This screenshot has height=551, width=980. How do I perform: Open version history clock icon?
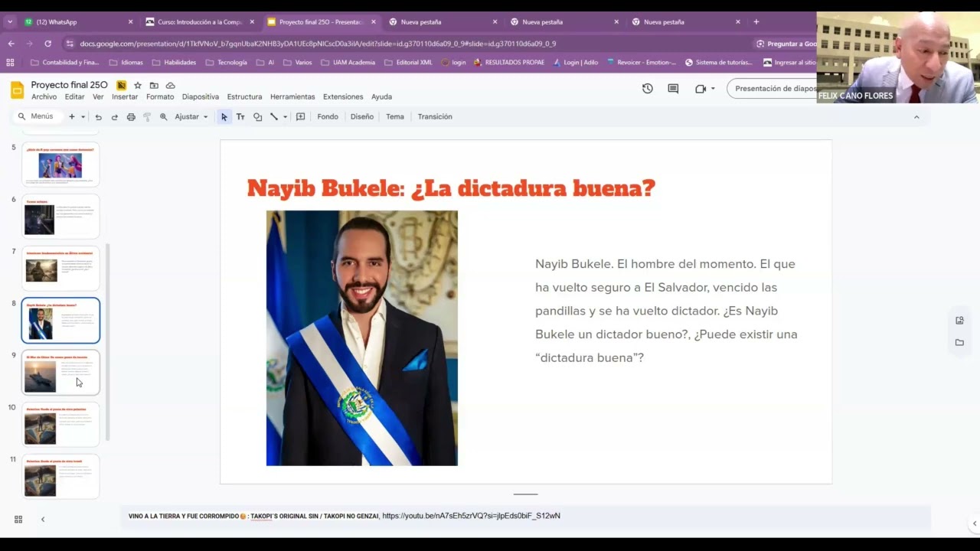pyautogui.click(x=648, y=89)
